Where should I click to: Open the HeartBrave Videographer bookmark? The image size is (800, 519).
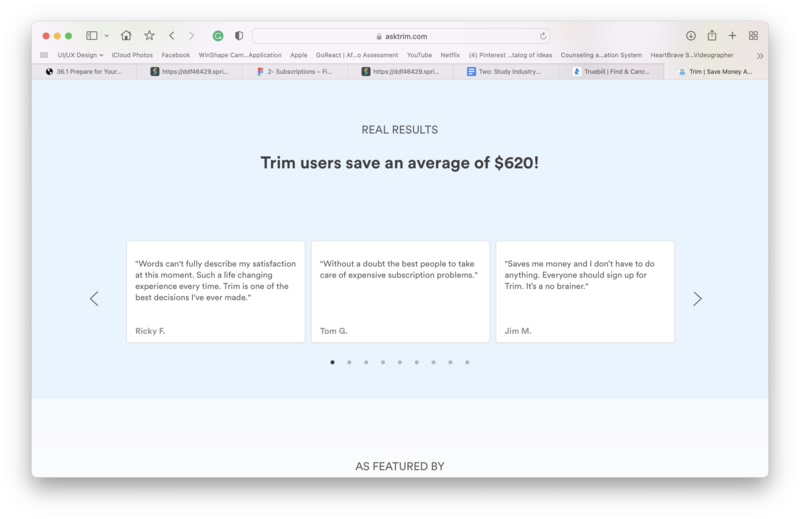(x=692, y=55)
